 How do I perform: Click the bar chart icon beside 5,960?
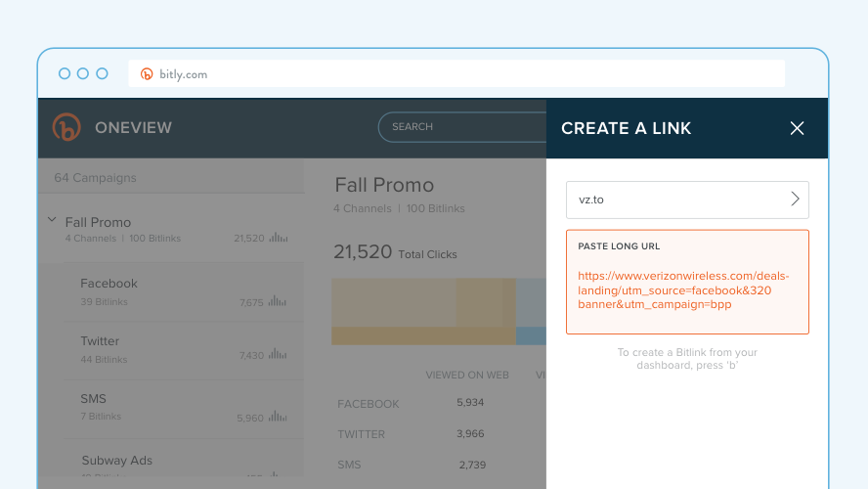(x=278, y=417)
